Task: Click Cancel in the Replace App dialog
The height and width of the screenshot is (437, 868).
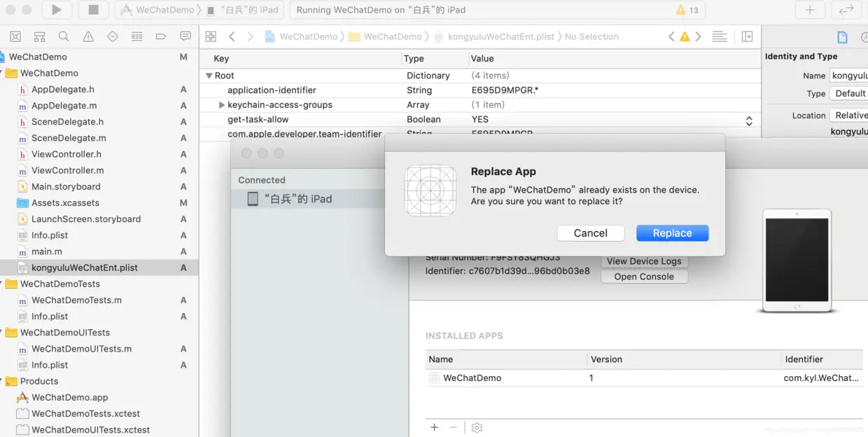Action: [x=591, y=233]
